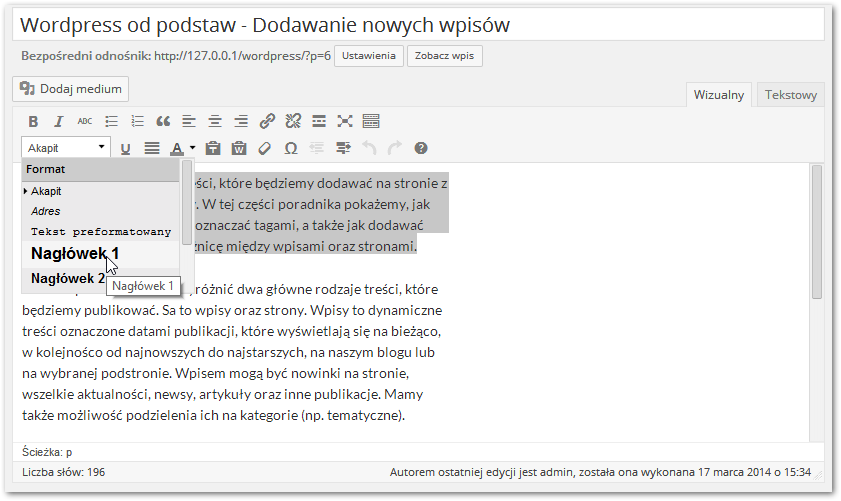Click the permalink URL text

pyautogui.click(x=242, y=56)
